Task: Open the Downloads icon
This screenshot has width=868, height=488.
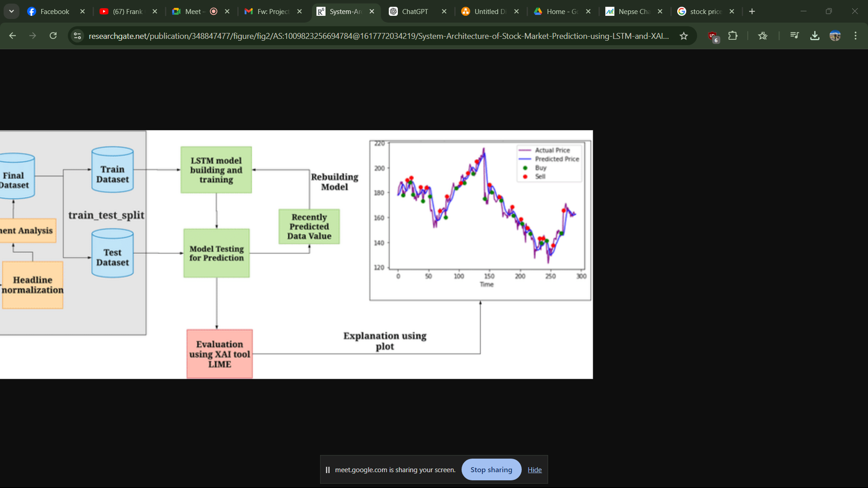Action: [815, 36]
